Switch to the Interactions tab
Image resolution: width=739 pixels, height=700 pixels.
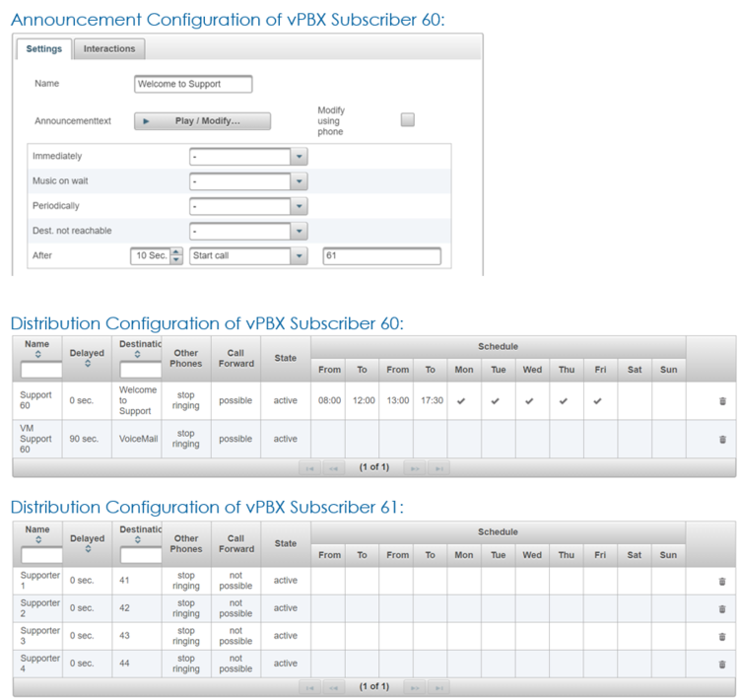pyautogui.click(x=109, y=49)
